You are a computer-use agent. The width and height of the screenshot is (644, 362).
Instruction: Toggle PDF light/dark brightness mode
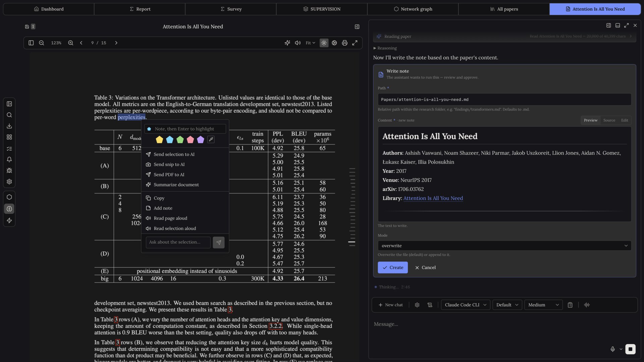(324, 43)
